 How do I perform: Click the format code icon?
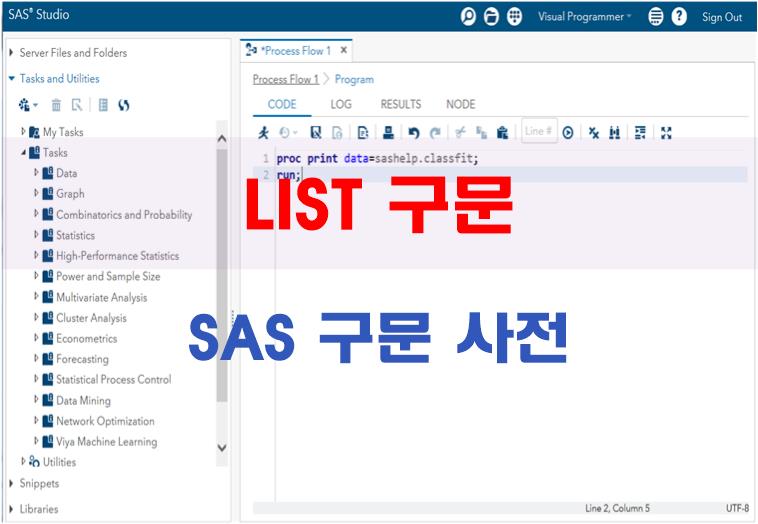[640, 132]
